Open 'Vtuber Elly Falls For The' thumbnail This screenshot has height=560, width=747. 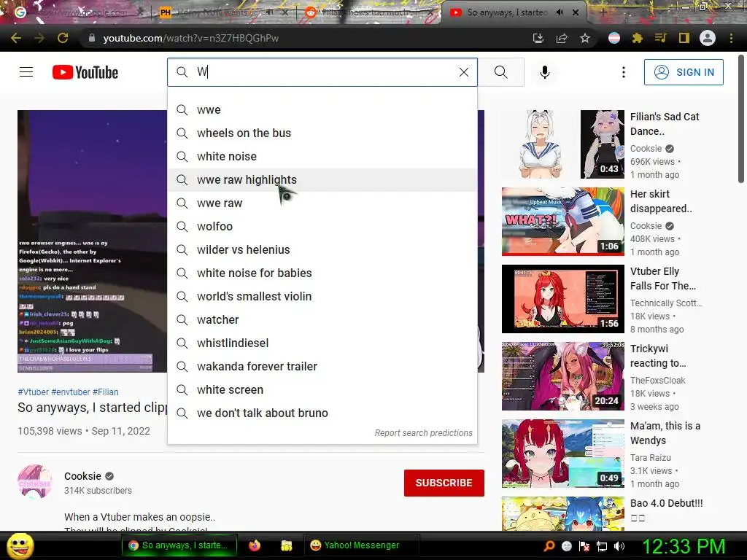[562, 298]
